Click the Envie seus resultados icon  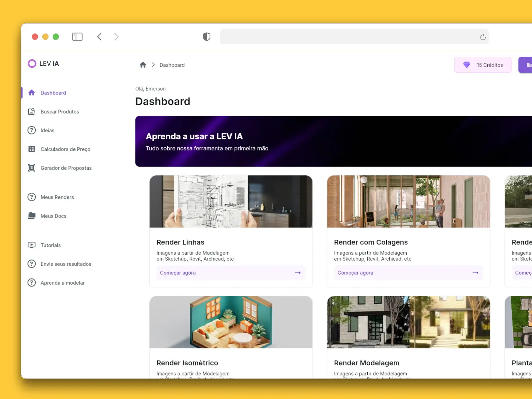tap(32, 264)
